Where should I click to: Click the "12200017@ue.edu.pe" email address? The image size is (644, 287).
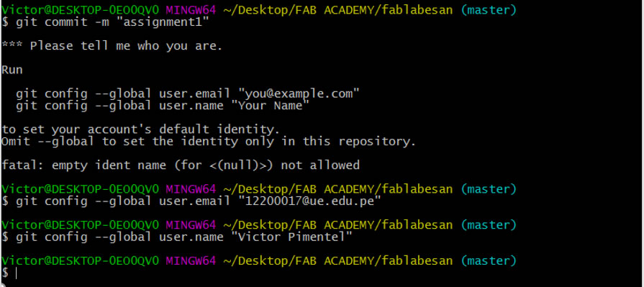point(311,201)
